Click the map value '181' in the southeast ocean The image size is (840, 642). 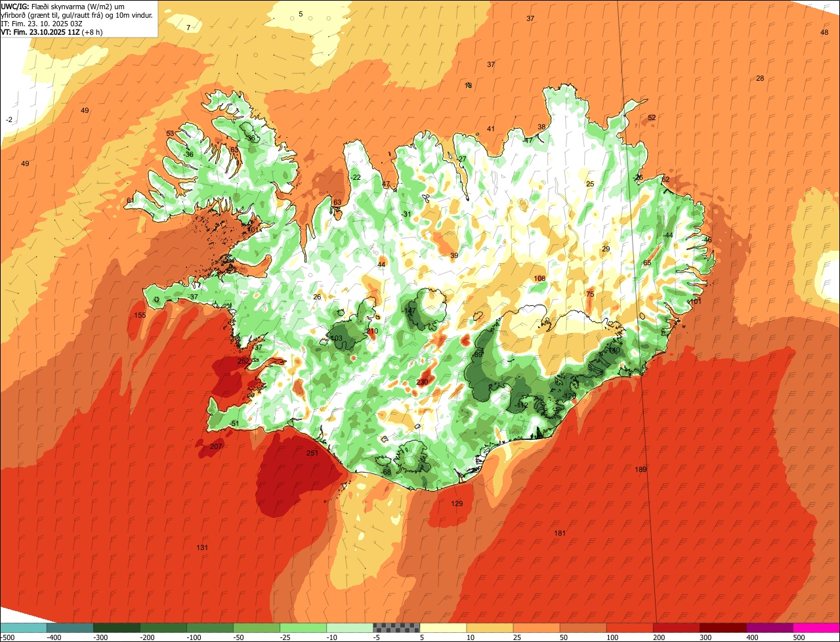coord(560,533)
